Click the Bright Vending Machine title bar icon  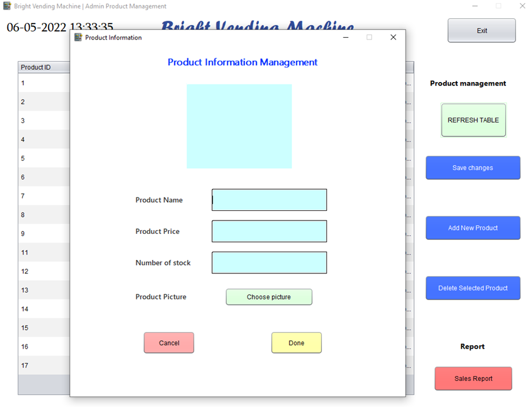[x=7, y=5]
